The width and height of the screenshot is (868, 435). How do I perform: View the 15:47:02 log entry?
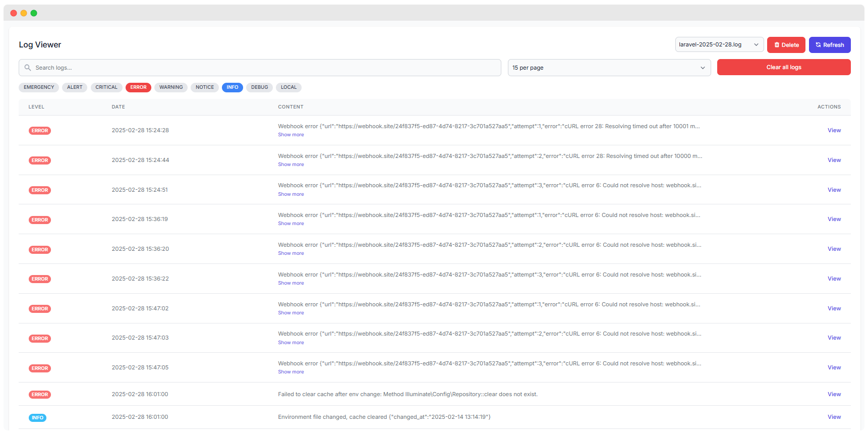(834, 308)
